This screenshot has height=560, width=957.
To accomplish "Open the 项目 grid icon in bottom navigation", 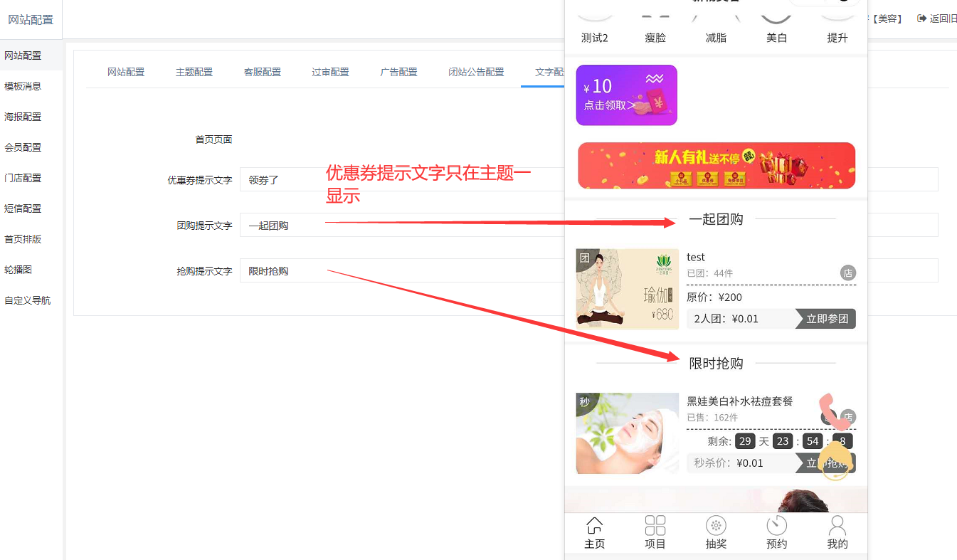I will (x=655, y=533).
